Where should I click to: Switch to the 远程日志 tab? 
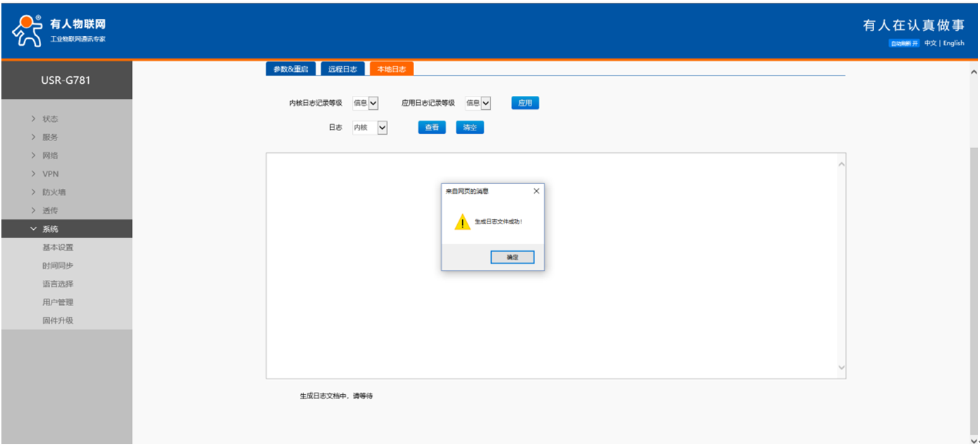(343, 69)
